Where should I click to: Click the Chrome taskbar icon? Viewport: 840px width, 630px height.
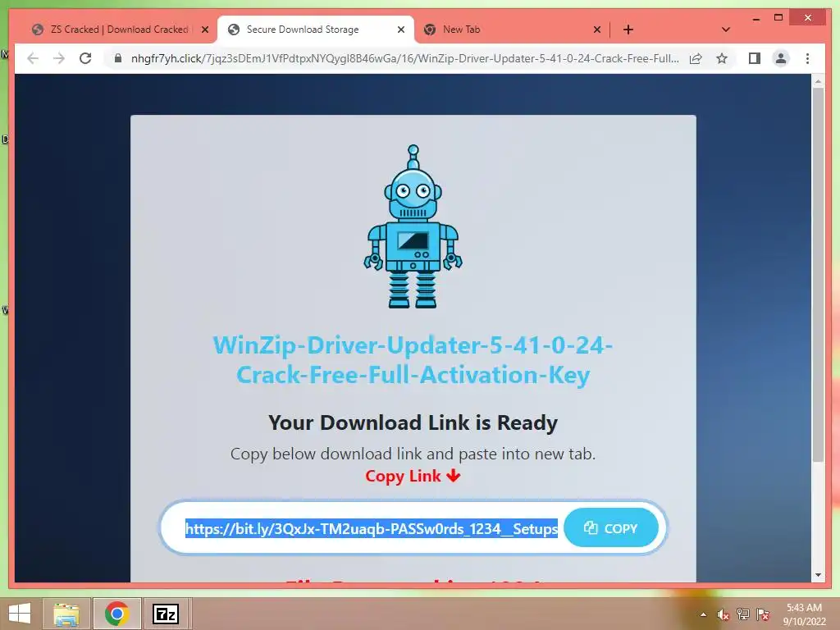pyautogui.click(x=116, y=614)
